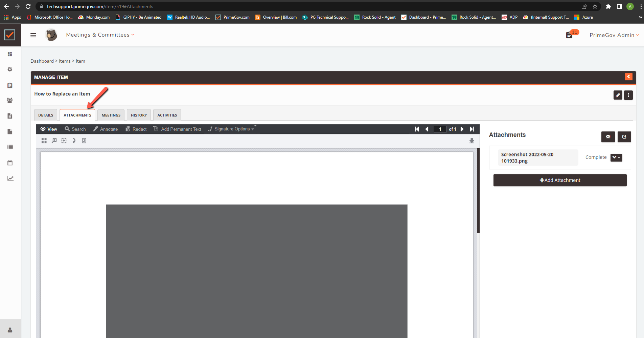
Task: Click the share export button beside envelope
Action: click(624, 137)
